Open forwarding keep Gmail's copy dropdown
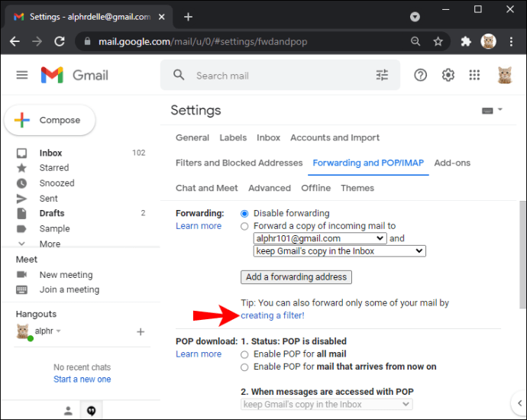The height and width of the screenshot is (420, 527). [x=339, y=251]
